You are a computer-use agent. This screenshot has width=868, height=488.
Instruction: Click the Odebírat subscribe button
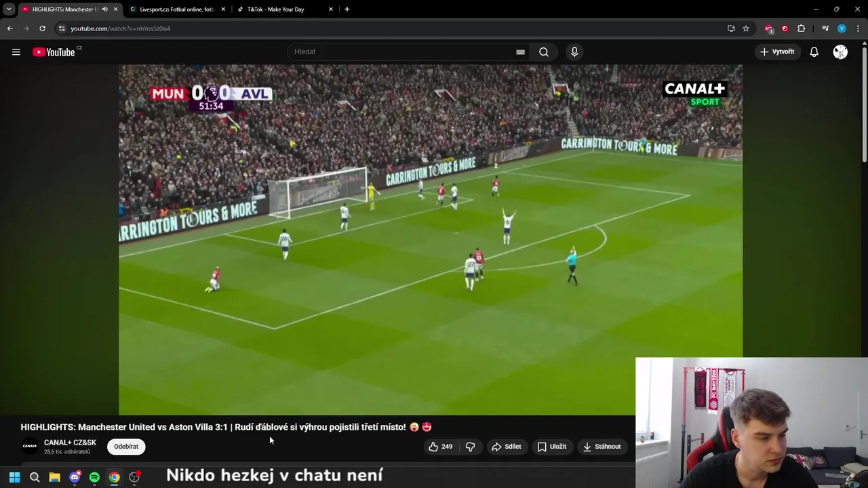click(126, 447)
